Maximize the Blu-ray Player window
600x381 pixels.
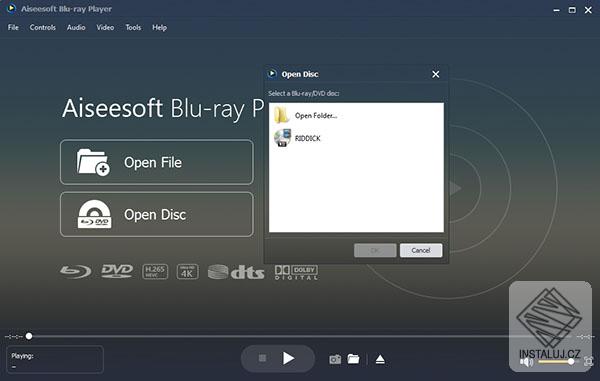(x=572, y=10)
